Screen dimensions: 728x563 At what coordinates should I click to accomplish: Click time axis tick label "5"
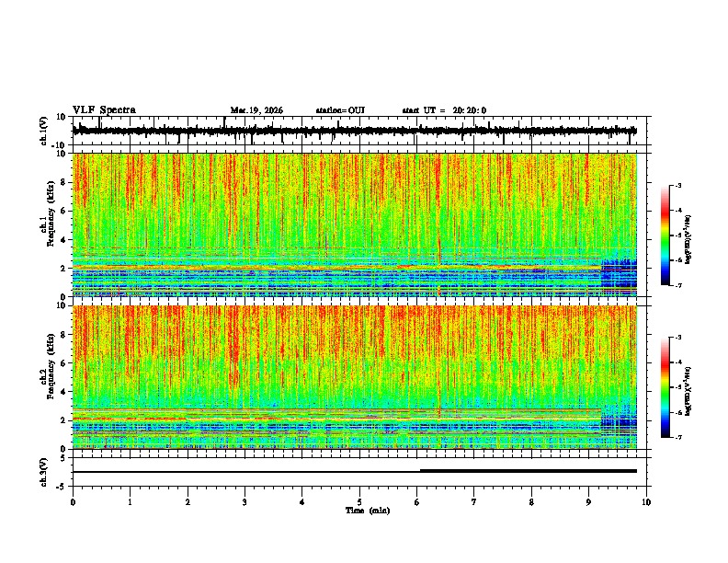(x=359, y=502)
